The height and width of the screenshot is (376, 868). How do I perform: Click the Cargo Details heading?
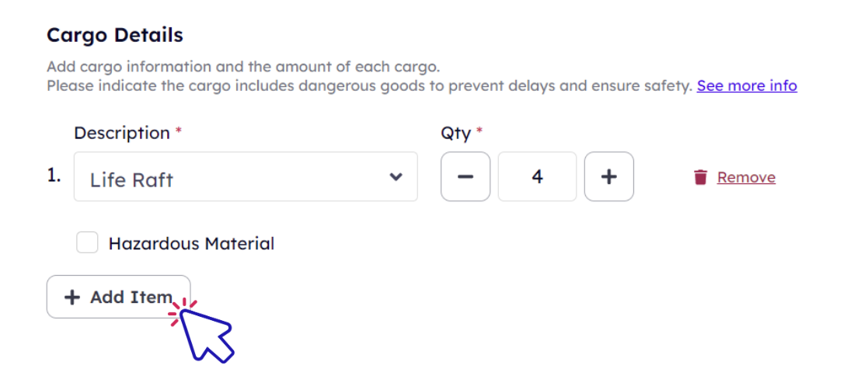(x=115, y=35)
